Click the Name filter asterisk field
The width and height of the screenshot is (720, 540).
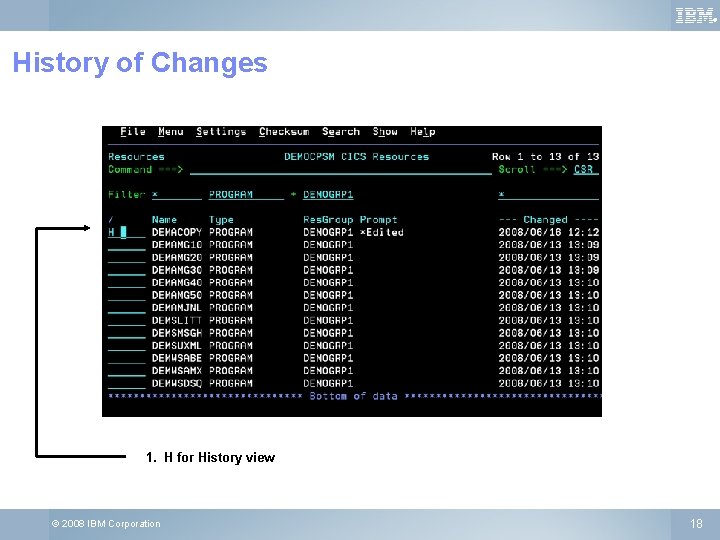point(177,195)
